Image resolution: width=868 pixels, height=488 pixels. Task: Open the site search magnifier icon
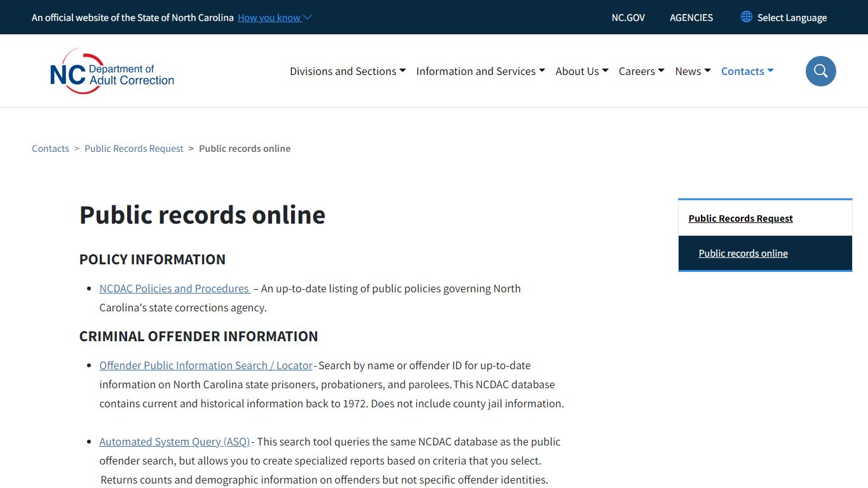pyautogui.click(x=820, y=71)
